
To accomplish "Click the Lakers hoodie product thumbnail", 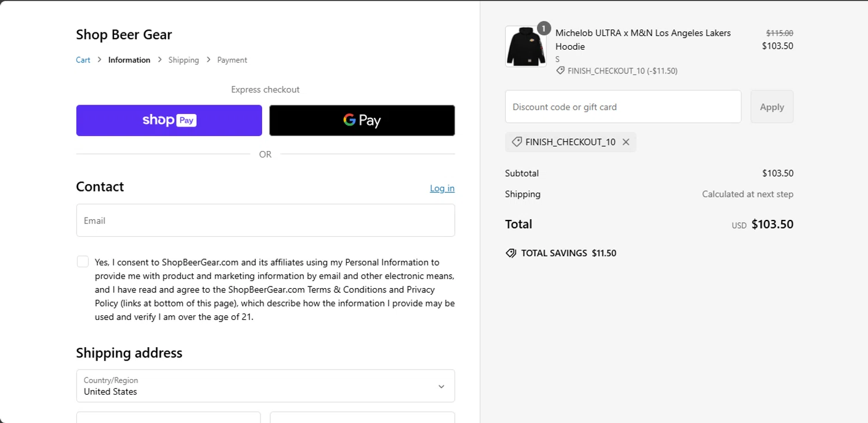I will pyautogui.click(x=525, y=46).
